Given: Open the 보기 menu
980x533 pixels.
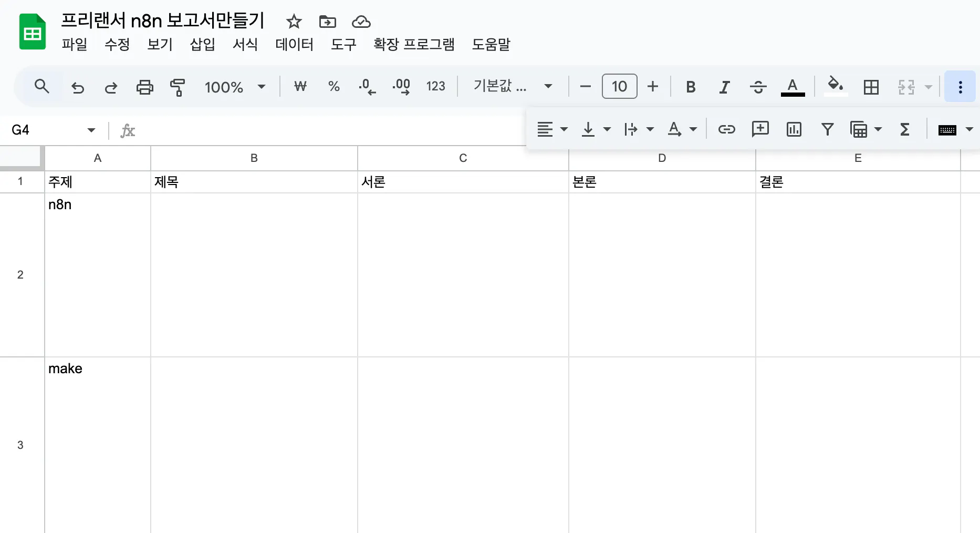Looking at the screenshot, I should (160, 44).
